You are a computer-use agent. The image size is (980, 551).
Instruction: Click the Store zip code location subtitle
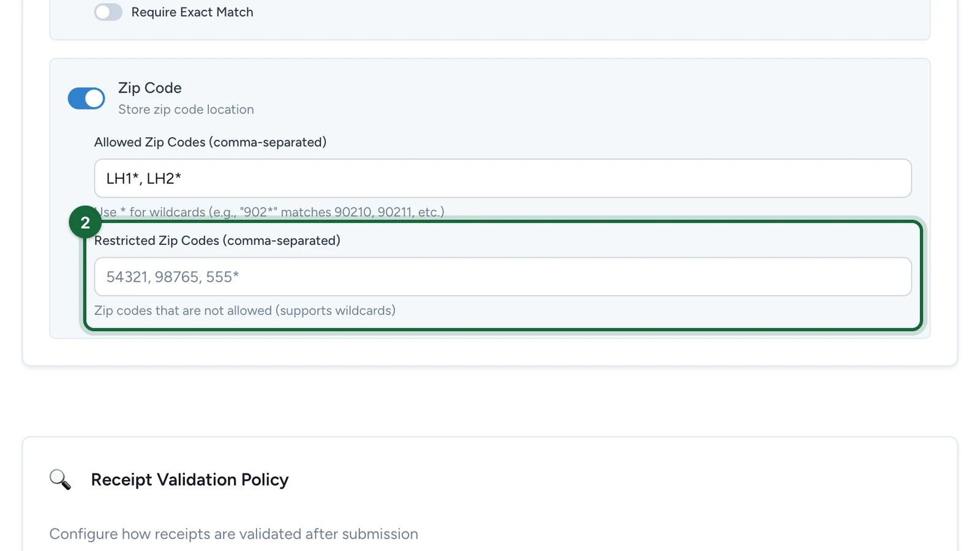(186, 110)
